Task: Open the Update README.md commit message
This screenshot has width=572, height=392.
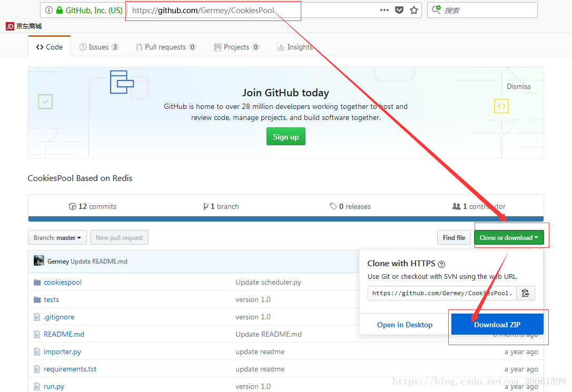Action: tap(99, 261)
